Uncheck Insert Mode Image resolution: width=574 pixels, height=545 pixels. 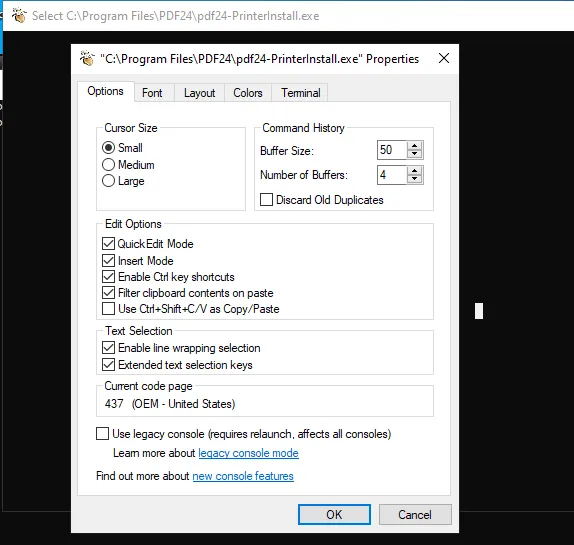(x=108, y=261)
